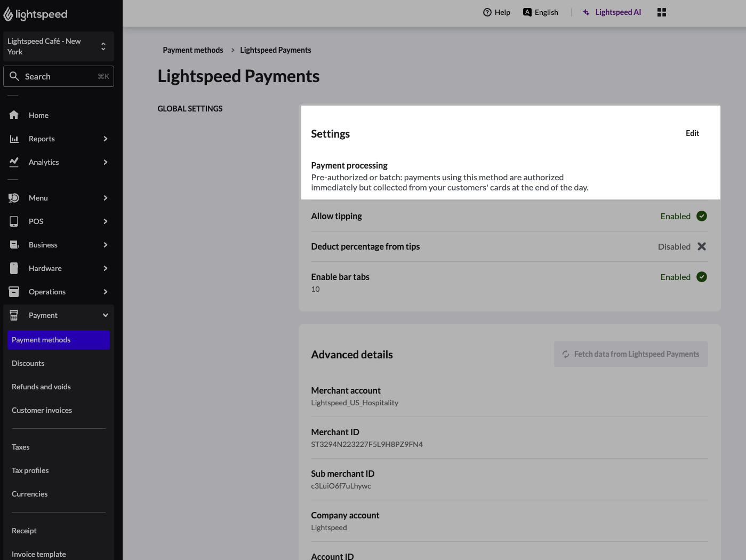Click the Home house icon
This screenshot has width=746, height=560.
click(x=14, y=115)
